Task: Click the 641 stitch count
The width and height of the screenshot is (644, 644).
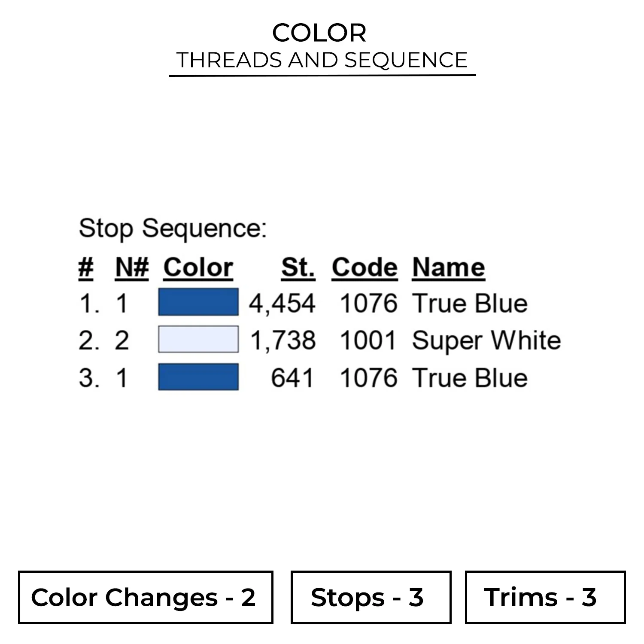Action: point(292,378)
